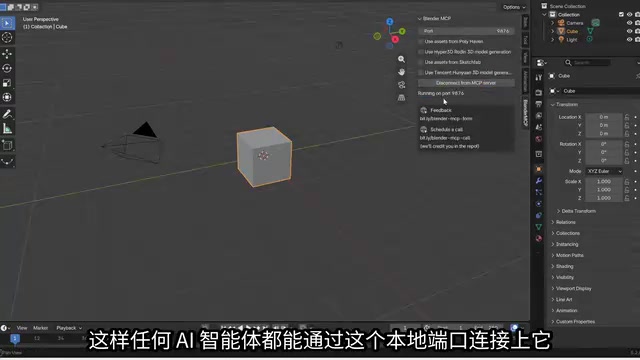Enable Use assets from Sketchfab
Viewport: 640px width, 360px height.
pos(421,62)
